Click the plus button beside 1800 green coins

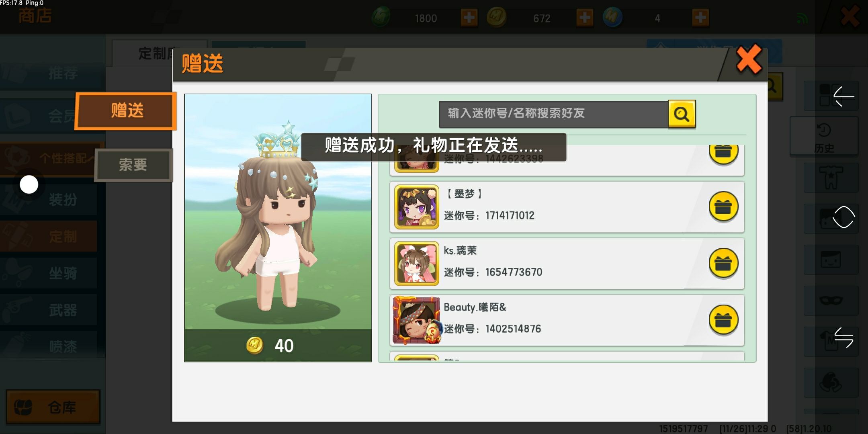pos(469,18)
